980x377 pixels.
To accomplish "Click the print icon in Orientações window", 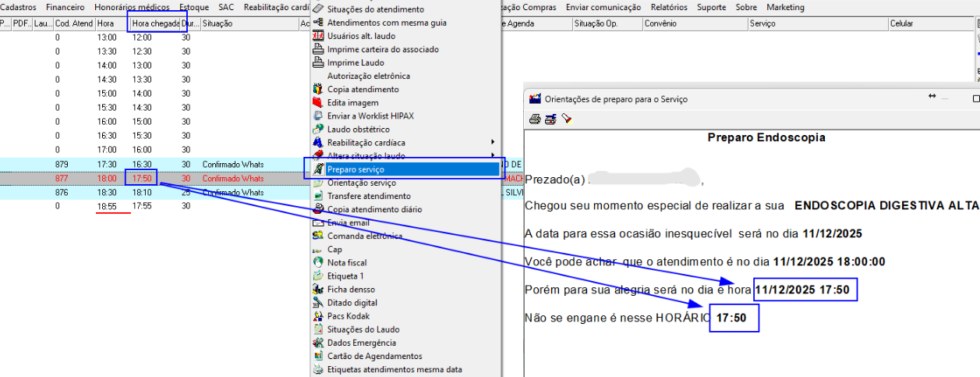I will pyautogui.click(x=535, y=119).
